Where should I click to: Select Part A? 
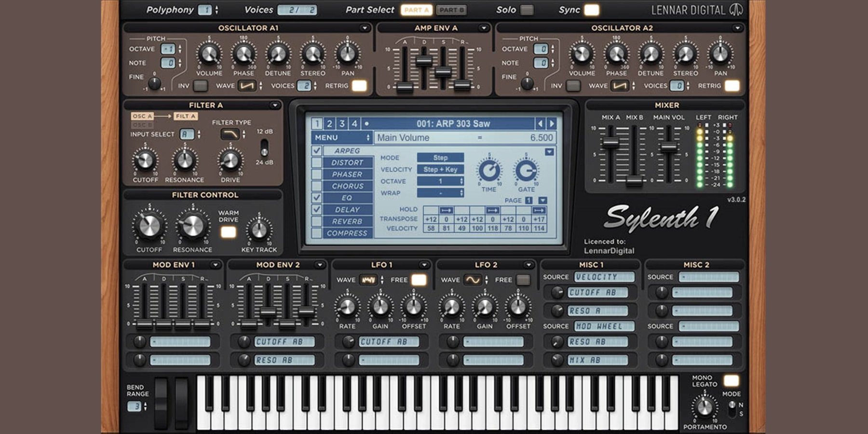pyautogui.click(x=416, y=10)
